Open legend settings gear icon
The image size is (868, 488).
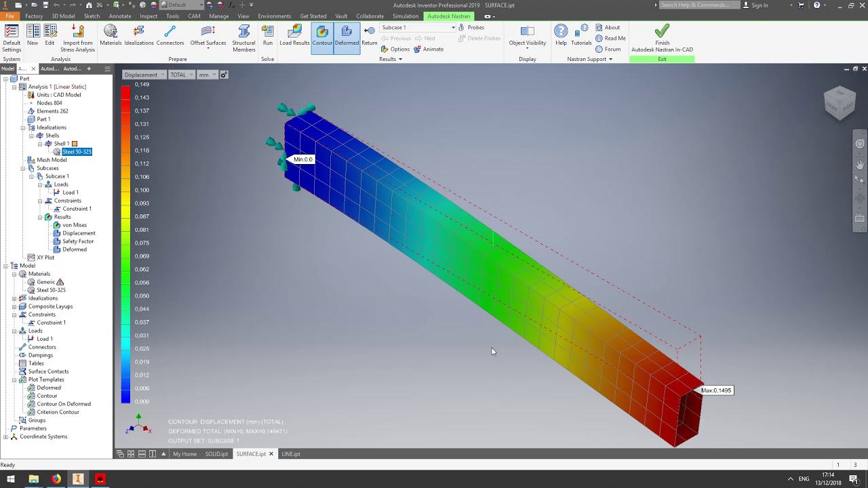click(224, 75)
